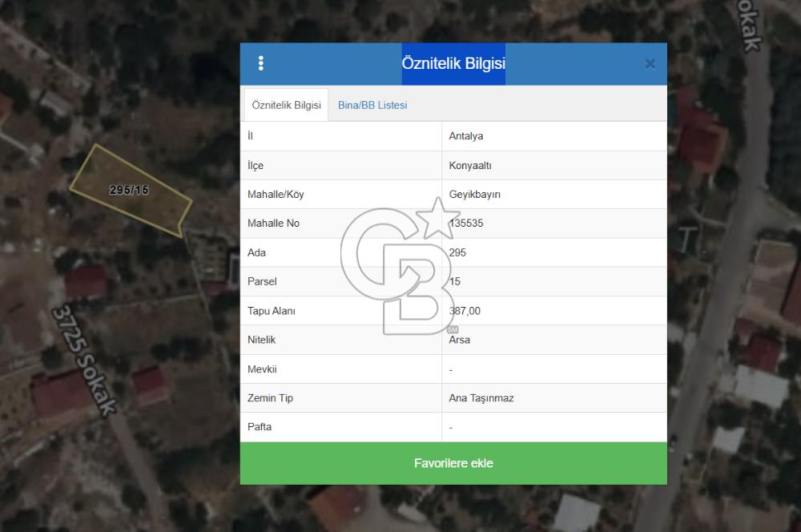The height and width of the screenshot is (532, 801).
Task: Open the three-dot options menu
Action: 261,64
